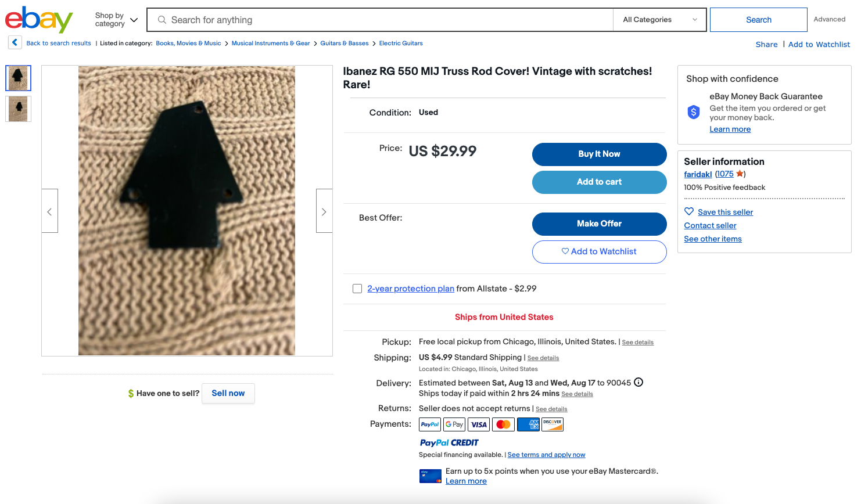Click the Make Offer button

599,224
